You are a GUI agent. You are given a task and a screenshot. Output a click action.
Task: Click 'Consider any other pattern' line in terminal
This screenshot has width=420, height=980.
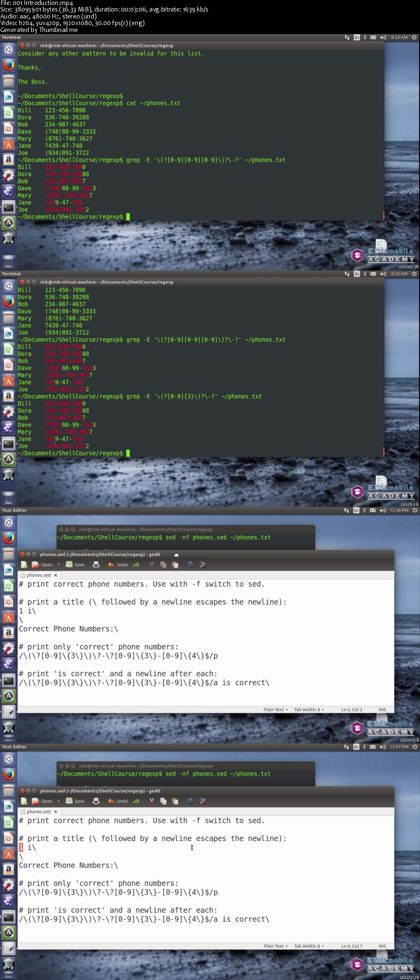[x=111, y=53]
